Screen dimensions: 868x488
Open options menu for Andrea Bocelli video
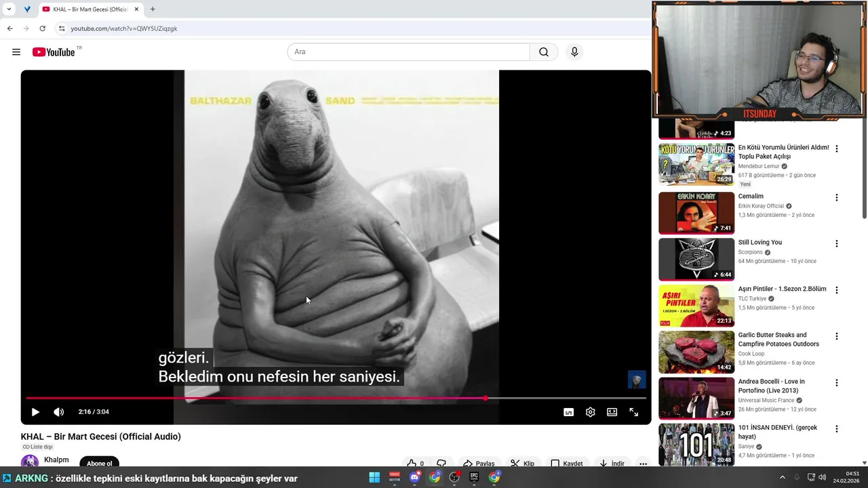[836, 382]
